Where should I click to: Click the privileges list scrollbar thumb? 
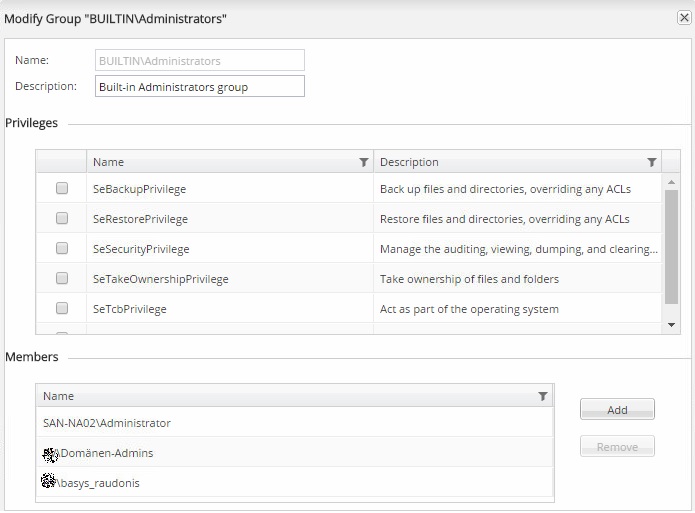point(672,245)
